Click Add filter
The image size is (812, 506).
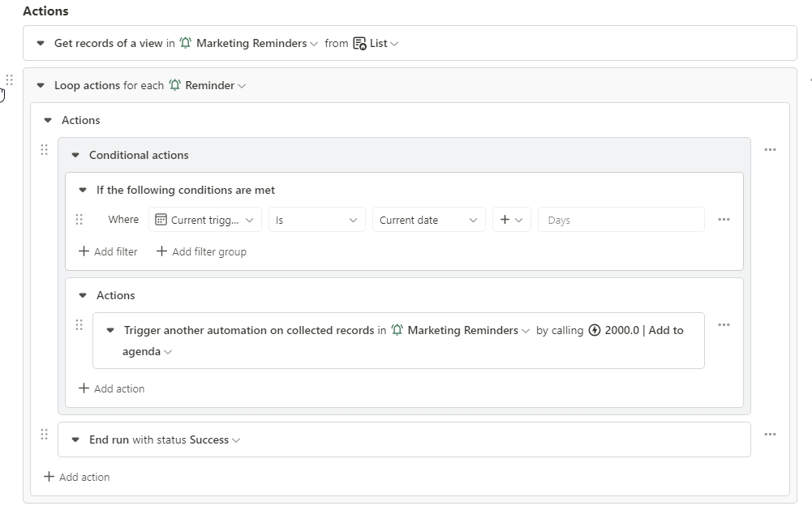[108, 251]
